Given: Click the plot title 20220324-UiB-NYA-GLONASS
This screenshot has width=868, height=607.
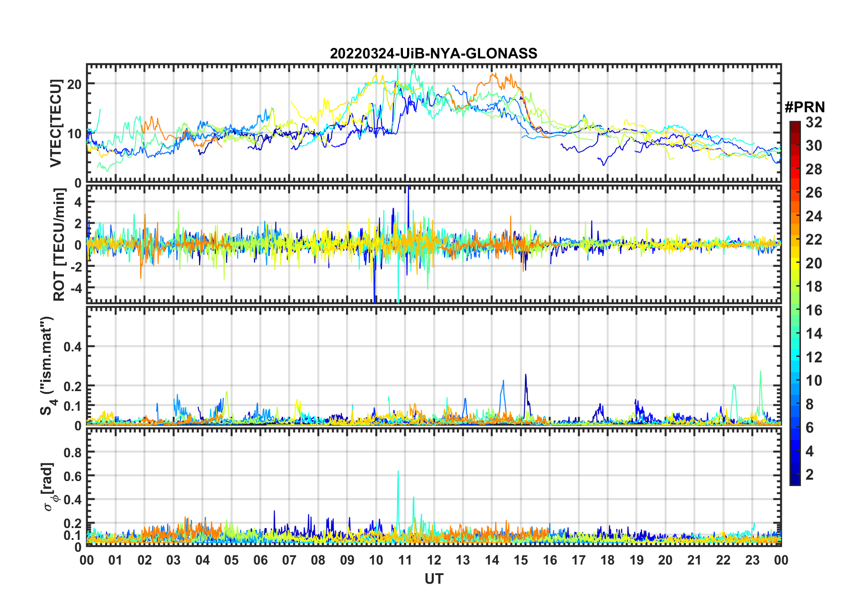Looking at the screenshot, I should [434, 53].
